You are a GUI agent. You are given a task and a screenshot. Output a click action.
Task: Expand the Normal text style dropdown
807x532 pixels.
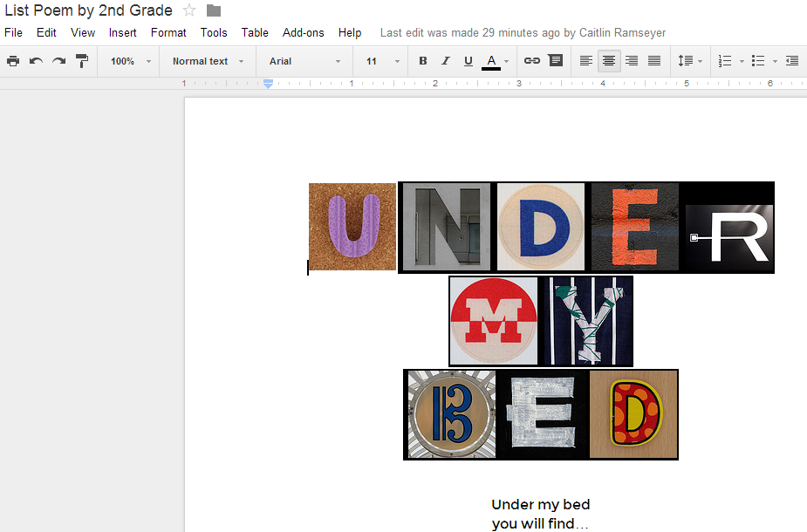208,61
